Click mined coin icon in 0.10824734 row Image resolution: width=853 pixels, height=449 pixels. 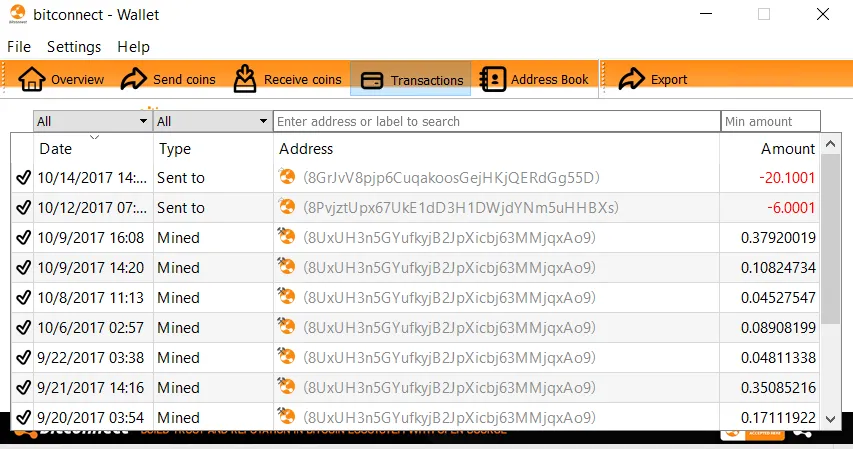[x=286, y=266]
